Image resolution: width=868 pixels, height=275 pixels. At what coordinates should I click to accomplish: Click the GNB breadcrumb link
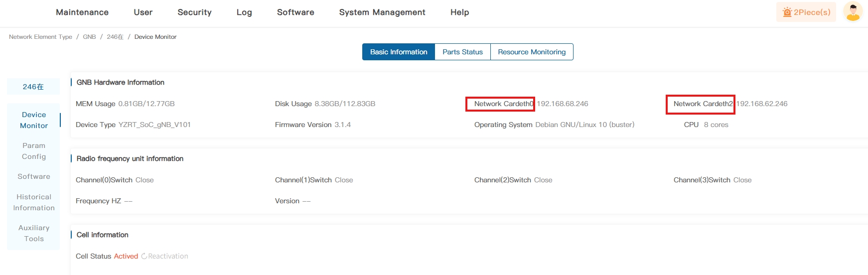[x=89, y=37]
